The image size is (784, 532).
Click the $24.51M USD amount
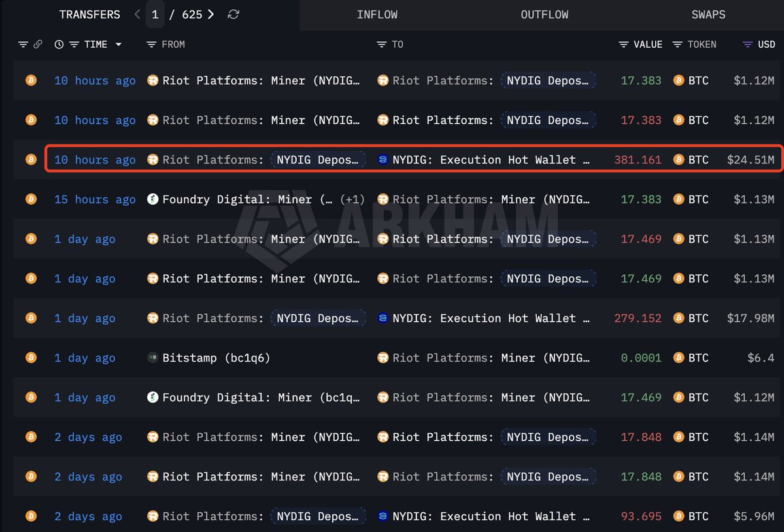751,160
